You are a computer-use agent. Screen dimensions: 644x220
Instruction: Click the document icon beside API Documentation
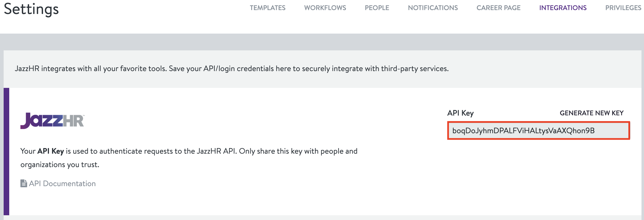point(24,183)
